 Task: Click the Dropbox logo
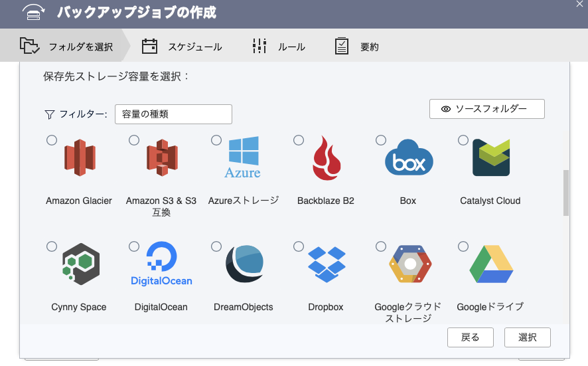pos(327,264)
